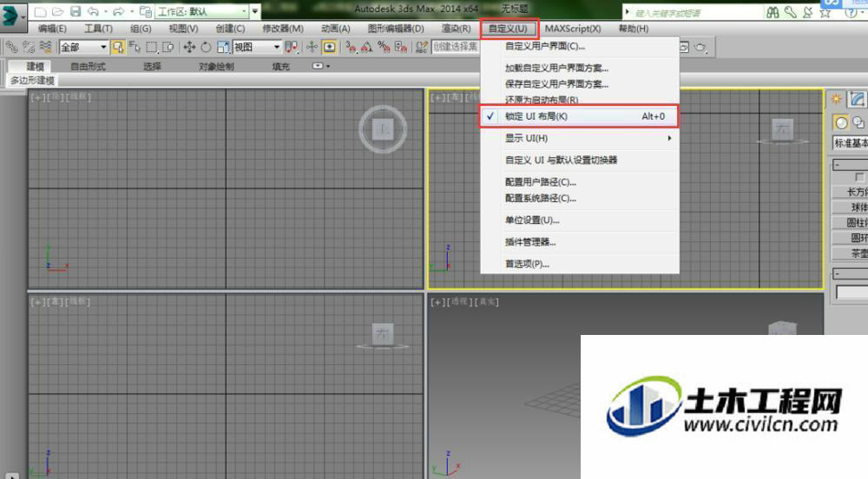Toggle Window/Crossing selection icon

[168, 48]
